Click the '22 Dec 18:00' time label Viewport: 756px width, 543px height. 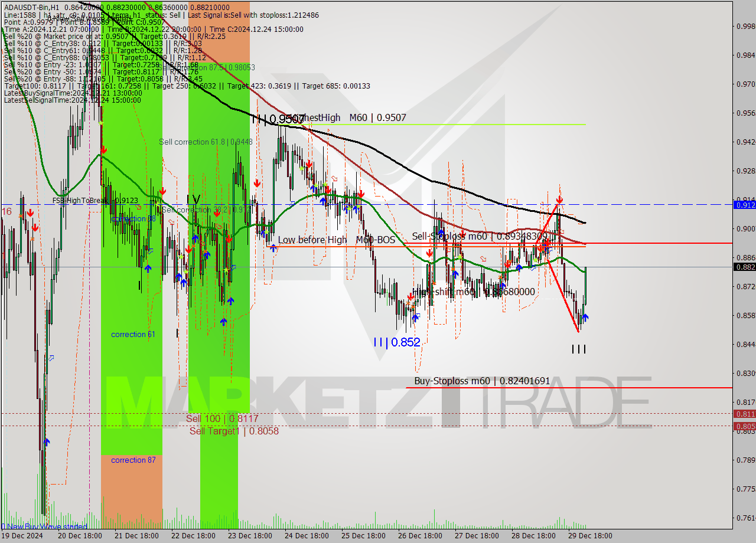[193, 536]
